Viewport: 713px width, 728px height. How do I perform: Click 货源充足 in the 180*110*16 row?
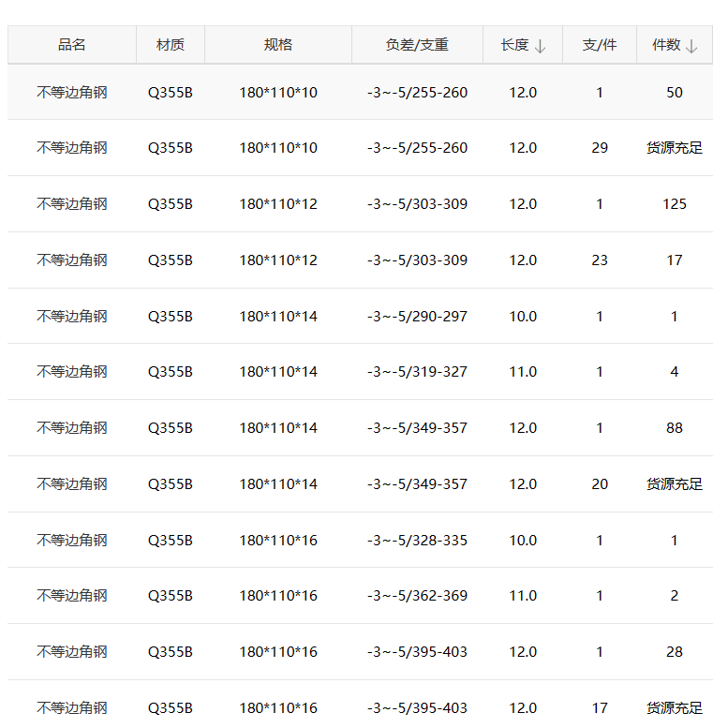click(x=675, y=708)
